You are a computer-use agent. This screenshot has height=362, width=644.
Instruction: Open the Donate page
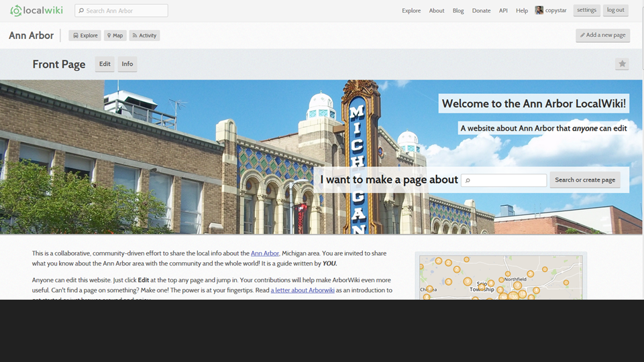[x=481, y=11]
